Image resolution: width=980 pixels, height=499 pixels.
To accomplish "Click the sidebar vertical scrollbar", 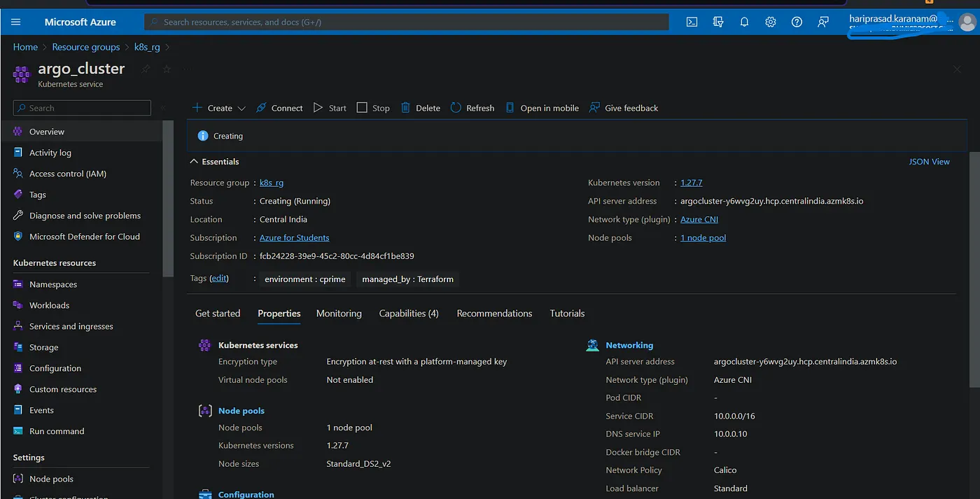I will click(x=168, y=199).
